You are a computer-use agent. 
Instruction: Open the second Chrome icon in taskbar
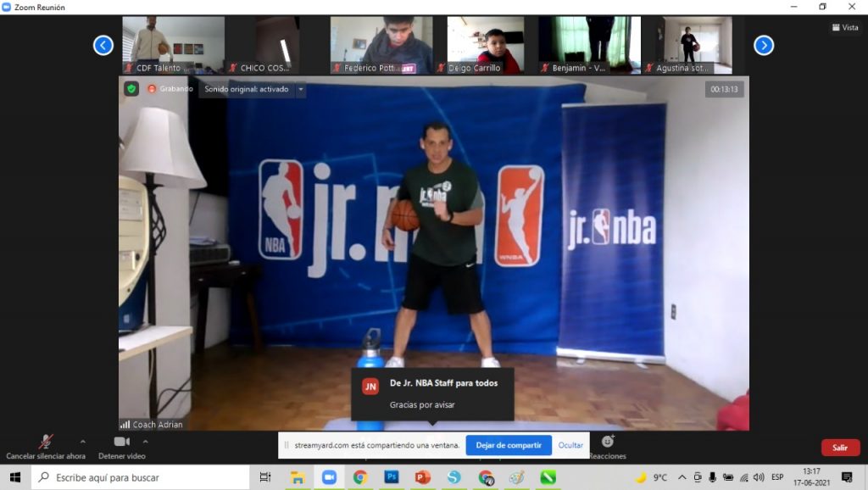(x=486, y=477)
